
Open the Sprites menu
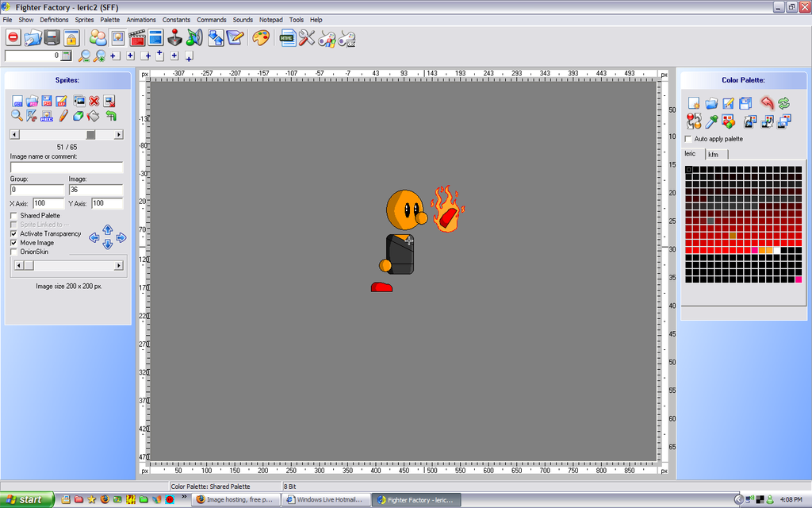[84, 19]
